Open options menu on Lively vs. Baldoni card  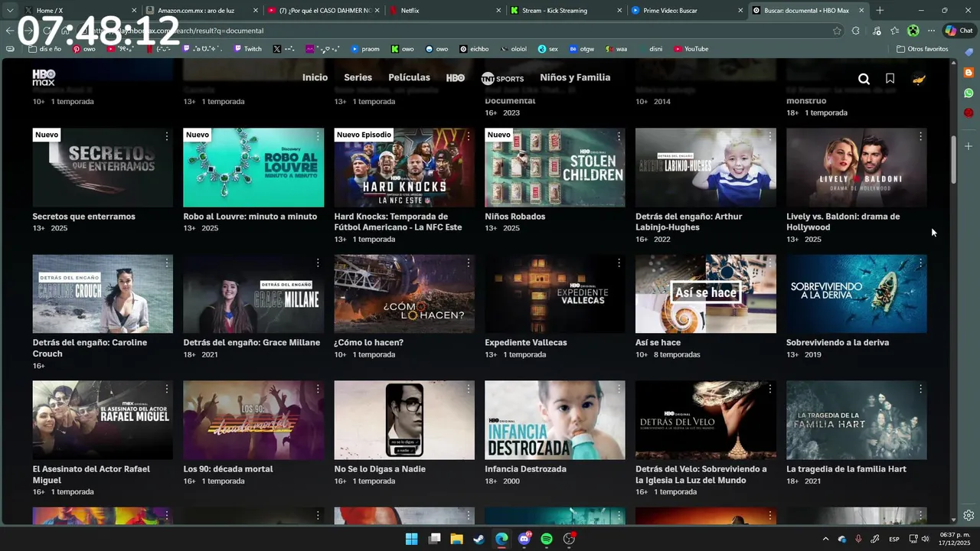[x=920, y=136]
